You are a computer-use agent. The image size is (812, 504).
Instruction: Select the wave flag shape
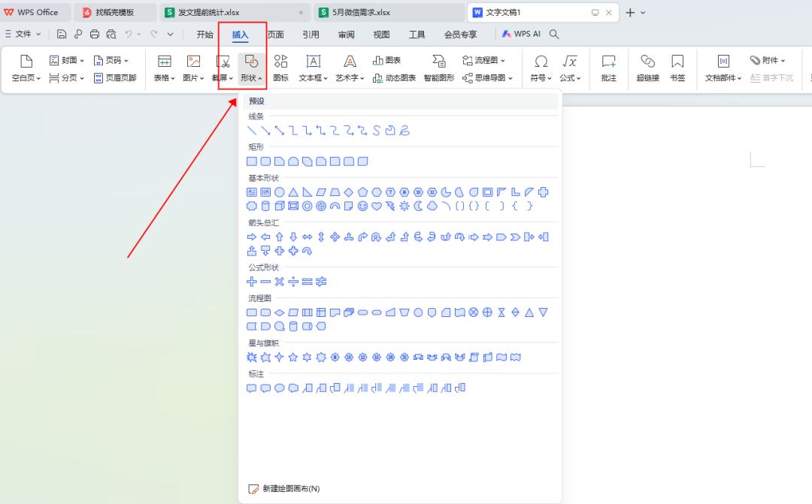(501, 358)
